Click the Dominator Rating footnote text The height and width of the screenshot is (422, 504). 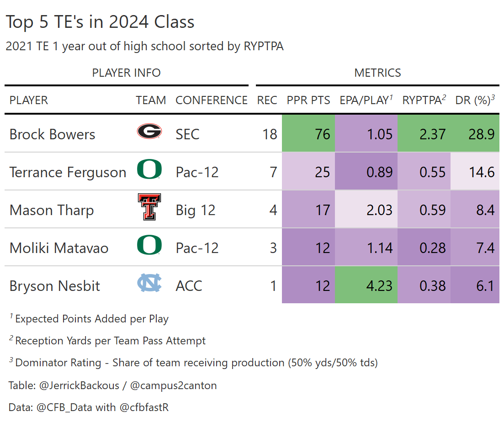(196, 363)
